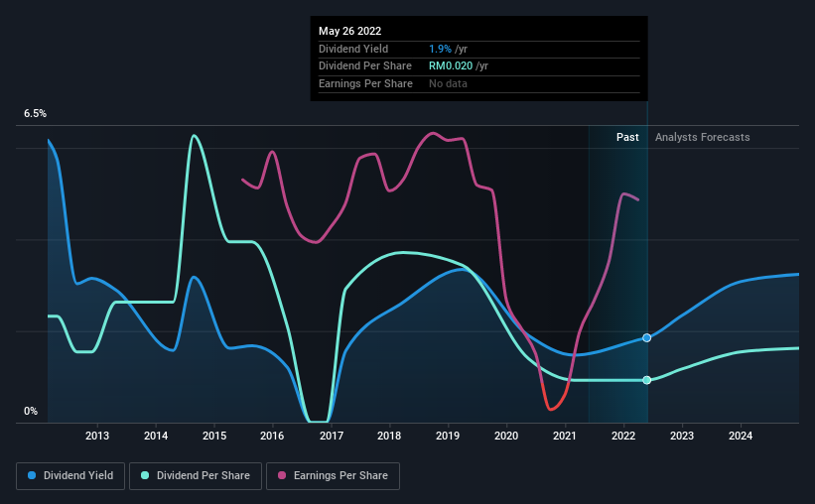815x504 pixels.
Task: Click the teal Dividend Per Share legend dot
Action: [x=145, y=475]
